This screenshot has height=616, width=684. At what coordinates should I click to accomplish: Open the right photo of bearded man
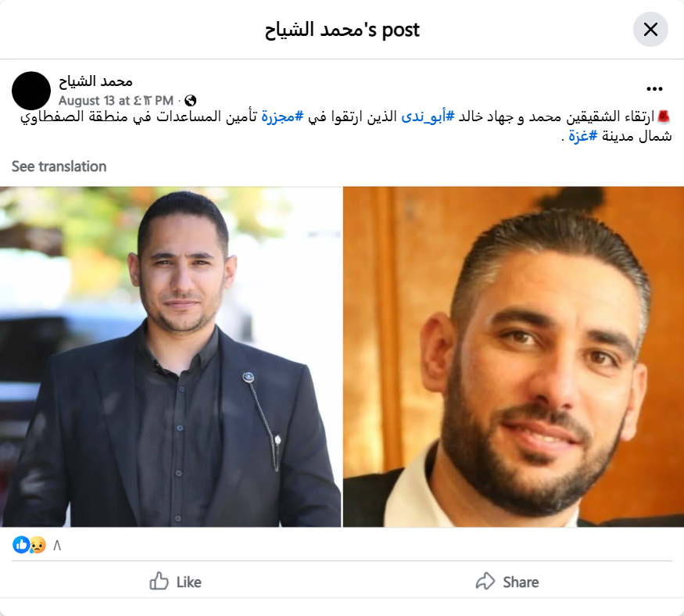[x=514, y=356]
